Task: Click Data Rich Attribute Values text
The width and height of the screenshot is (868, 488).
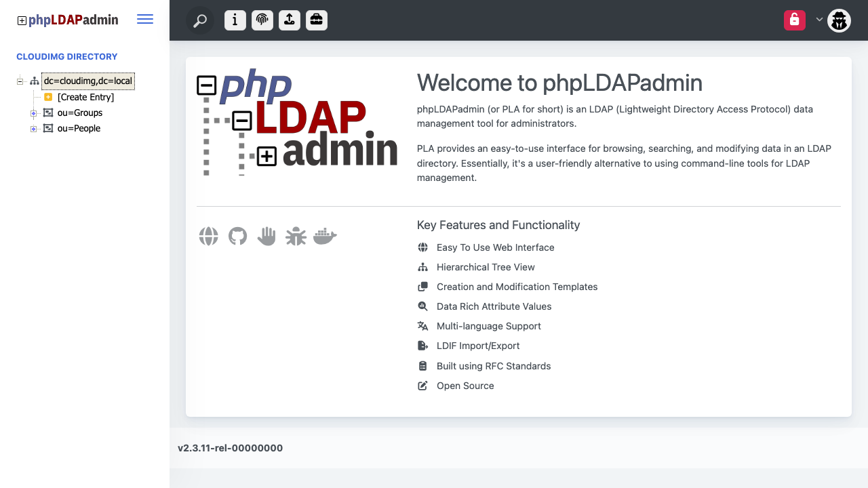Action: [x=494, y=306]
